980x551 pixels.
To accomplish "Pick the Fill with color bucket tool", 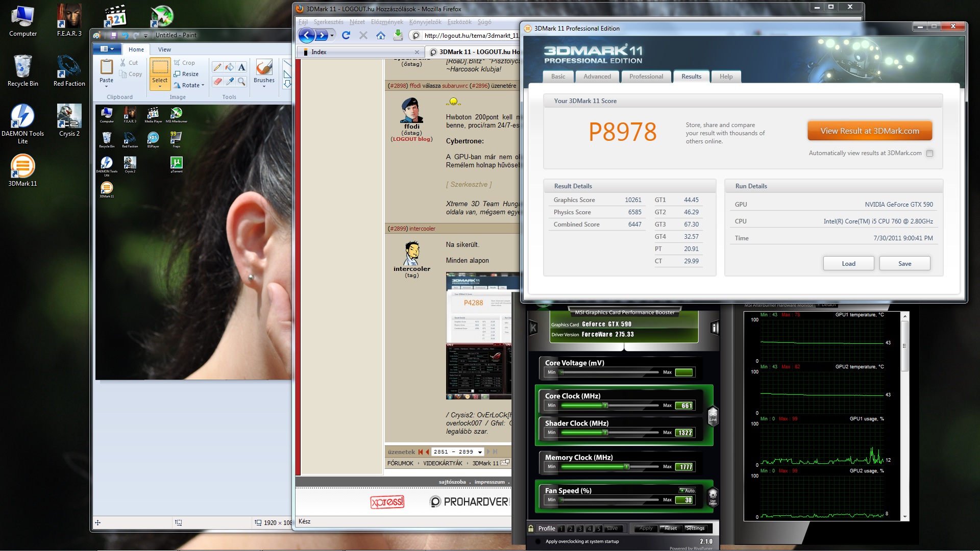I will point(230,67).
